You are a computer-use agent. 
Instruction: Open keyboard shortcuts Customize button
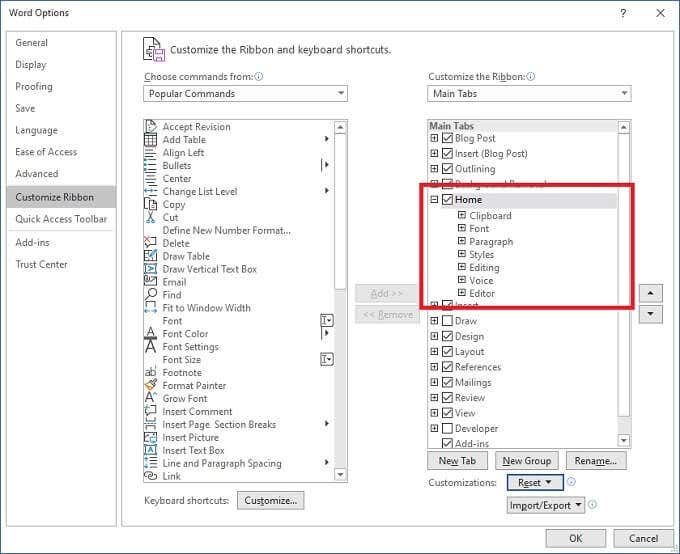(271, 501)
